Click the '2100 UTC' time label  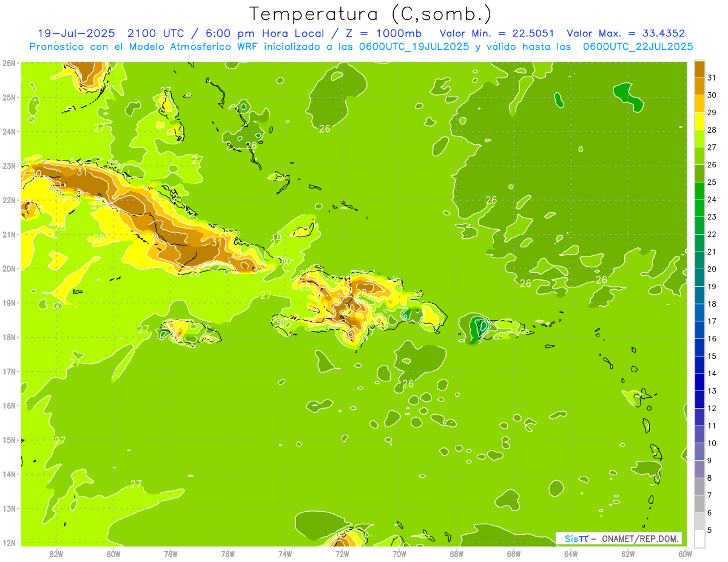[x=155, y=33]
